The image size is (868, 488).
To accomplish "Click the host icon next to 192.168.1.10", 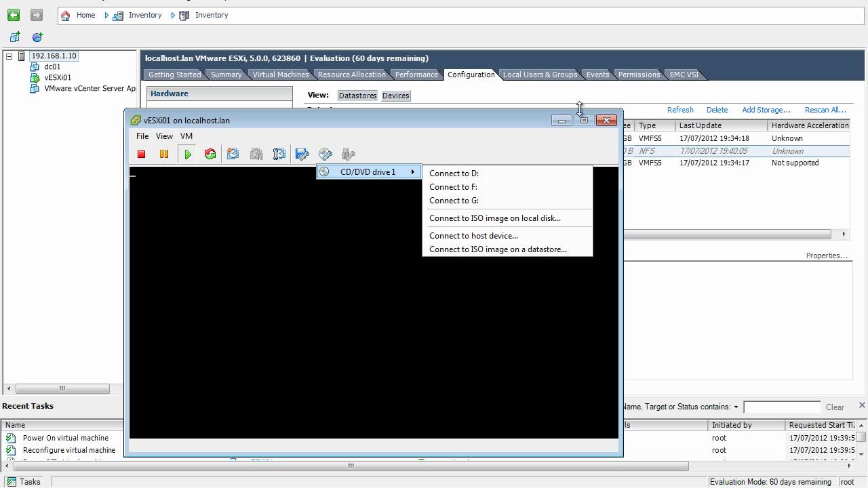I will point(22,56).
